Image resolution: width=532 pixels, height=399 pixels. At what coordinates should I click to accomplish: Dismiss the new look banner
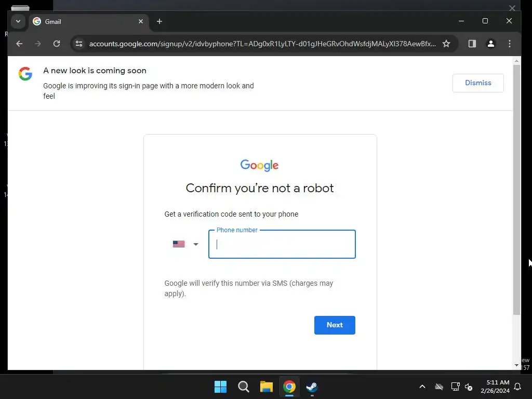pos(478,83)
